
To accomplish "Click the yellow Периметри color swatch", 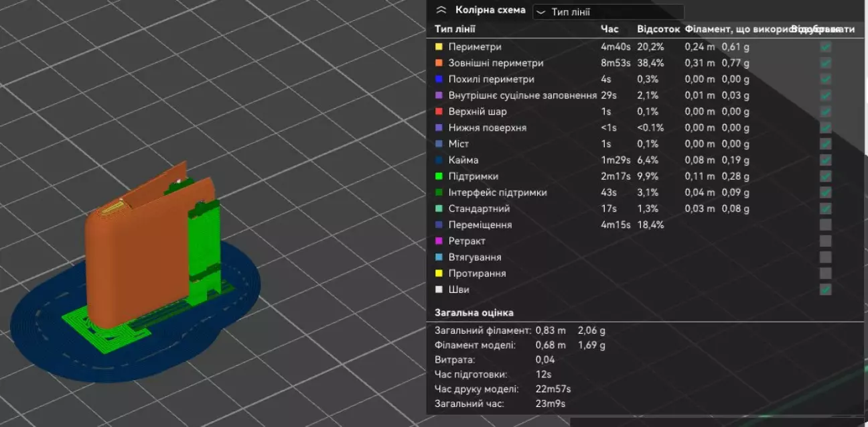I will [439, 47].
